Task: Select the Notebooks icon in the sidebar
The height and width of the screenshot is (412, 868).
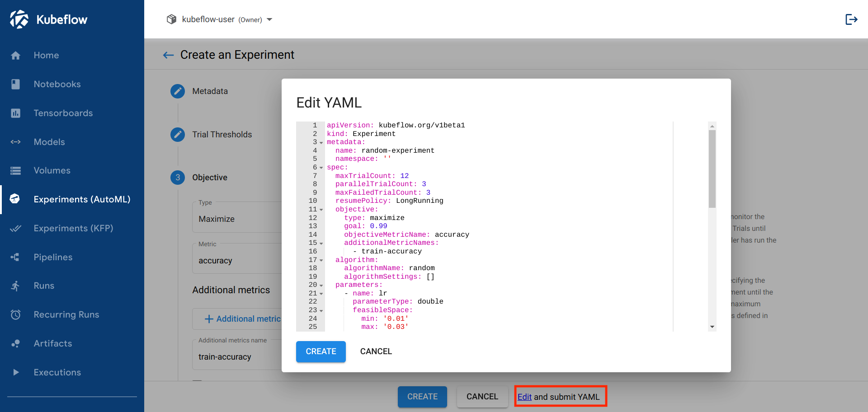Action: click(x=15, y=84)
